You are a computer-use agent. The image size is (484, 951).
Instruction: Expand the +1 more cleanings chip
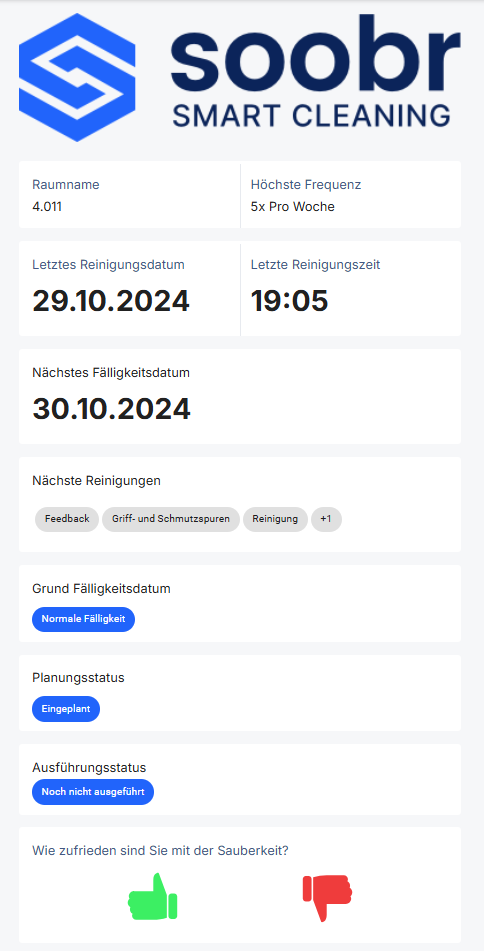326,519
